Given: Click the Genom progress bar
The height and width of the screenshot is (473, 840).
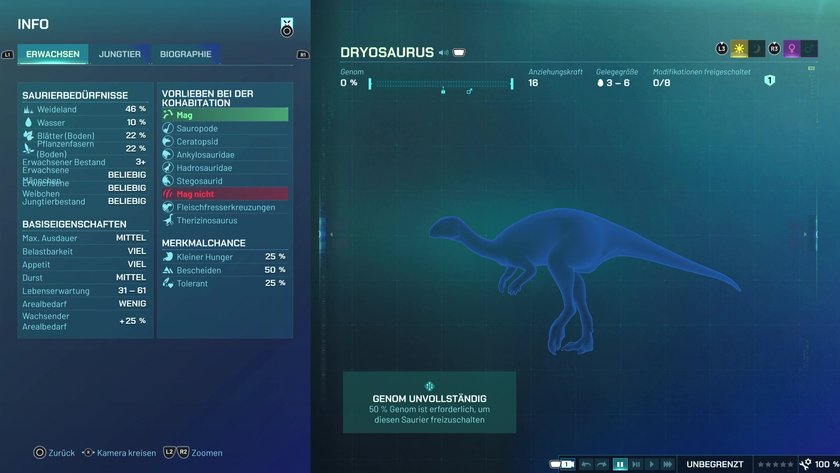Looking at the screenshot, I should 441,84.
